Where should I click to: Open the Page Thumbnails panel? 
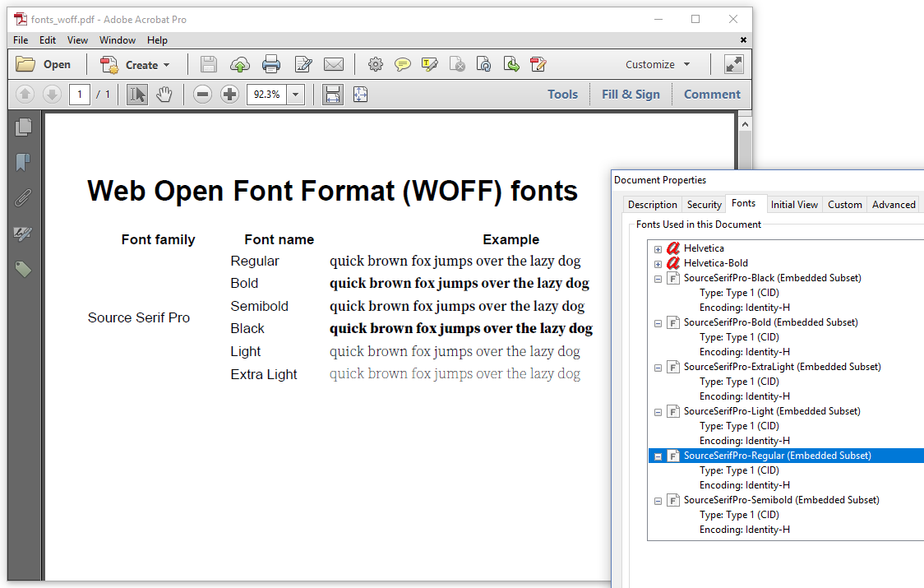pos(23,127)
